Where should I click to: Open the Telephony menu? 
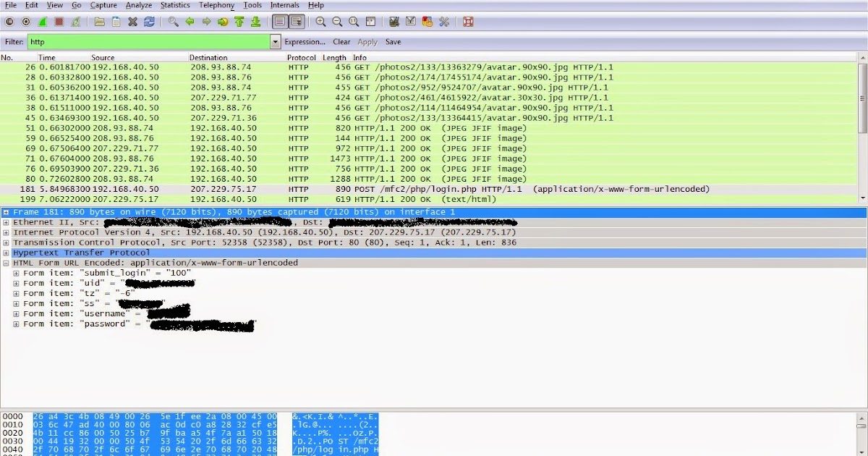(216, 5)
